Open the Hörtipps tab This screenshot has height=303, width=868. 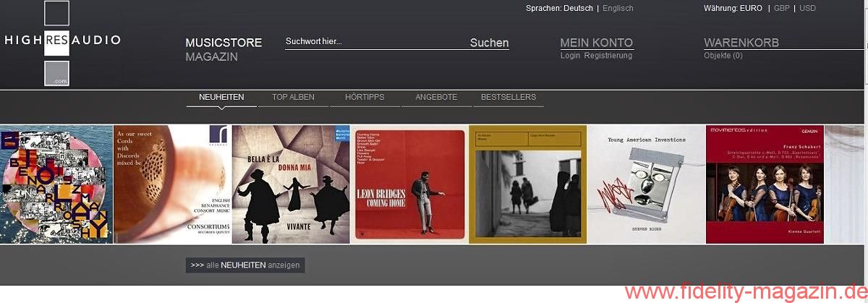click(365, 97)
